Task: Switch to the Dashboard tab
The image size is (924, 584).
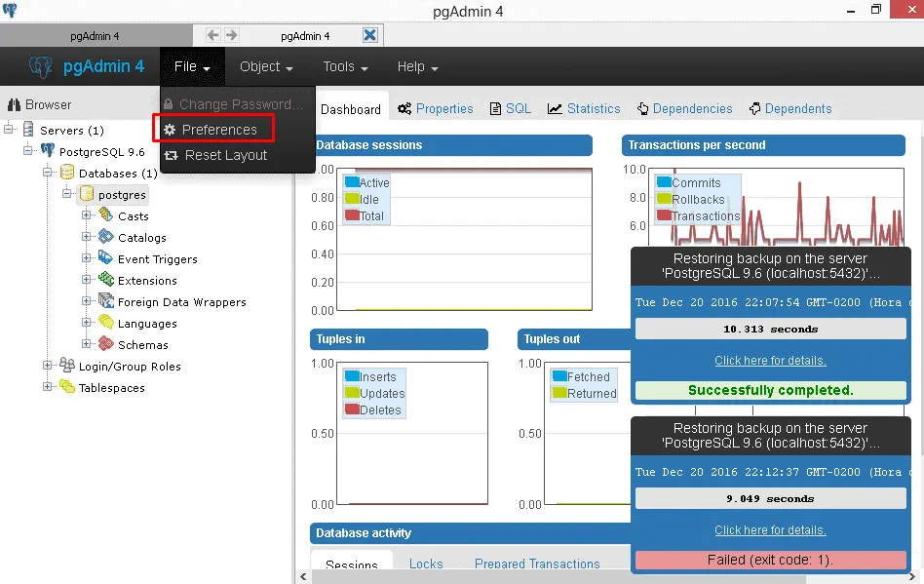Action: tap(351, 109)
